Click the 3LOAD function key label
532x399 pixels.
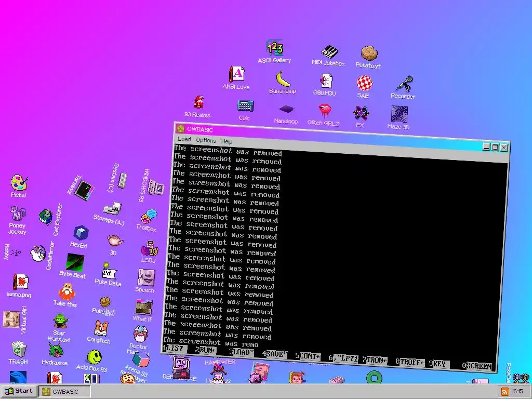coord(241,352)
